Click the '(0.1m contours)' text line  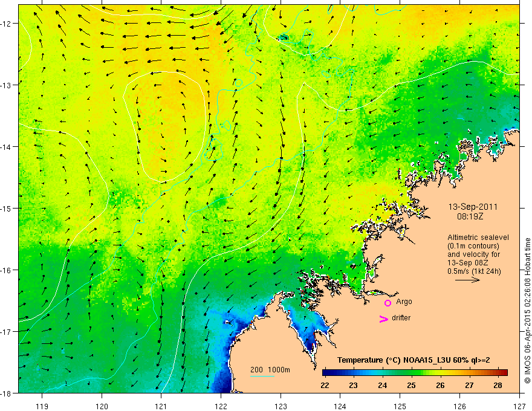[473, 246]
